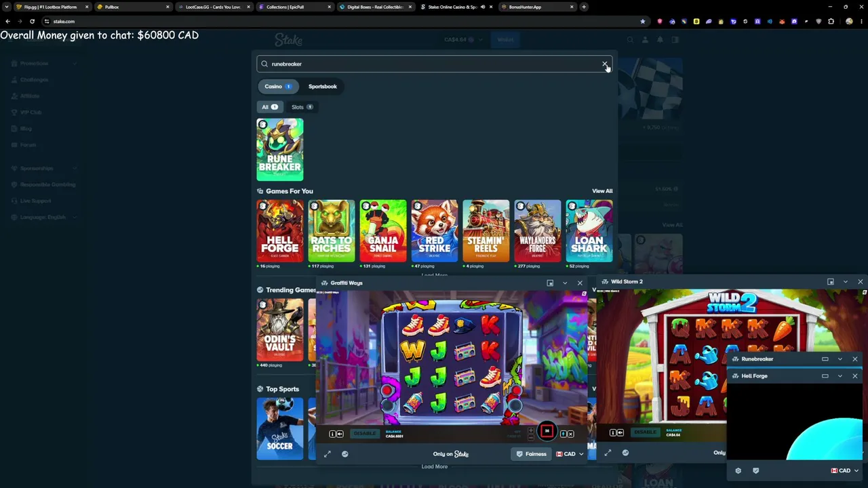This screenshot has width=868, height=488.
Task: Open the Chrome three-dot menu
Action: tap(860, 21)
